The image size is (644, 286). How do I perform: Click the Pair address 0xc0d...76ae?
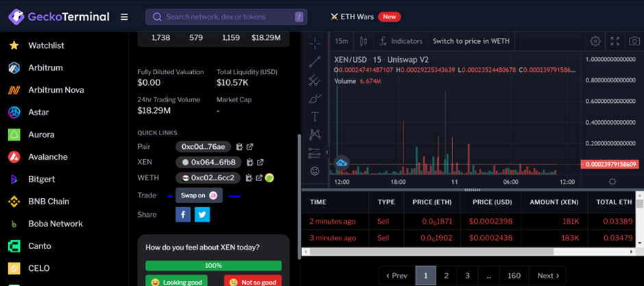(x=203, y=146)
